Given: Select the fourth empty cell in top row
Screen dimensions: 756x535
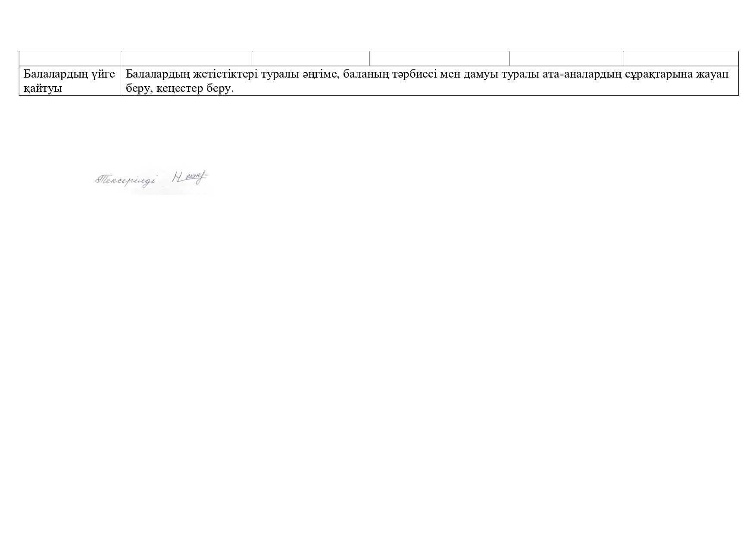Looking at the screenshot, I should click(439, 59).
